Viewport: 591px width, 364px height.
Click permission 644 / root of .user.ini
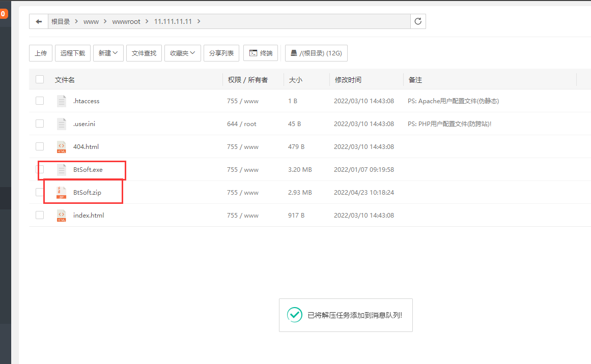242,124
